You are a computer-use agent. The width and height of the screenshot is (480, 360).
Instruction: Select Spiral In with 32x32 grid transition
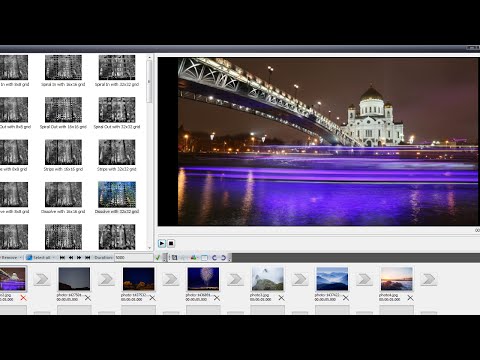pos(117,71)
